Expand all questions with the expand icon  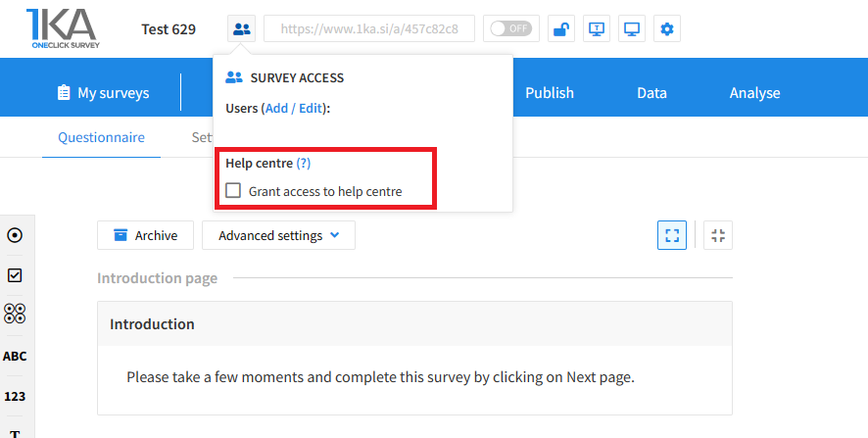pos(672,235)
